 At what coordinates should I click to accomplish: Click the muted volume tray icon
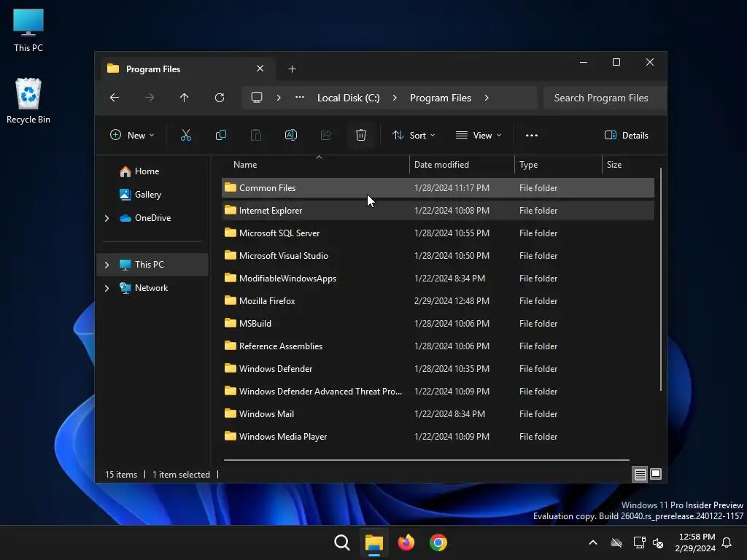659,542
